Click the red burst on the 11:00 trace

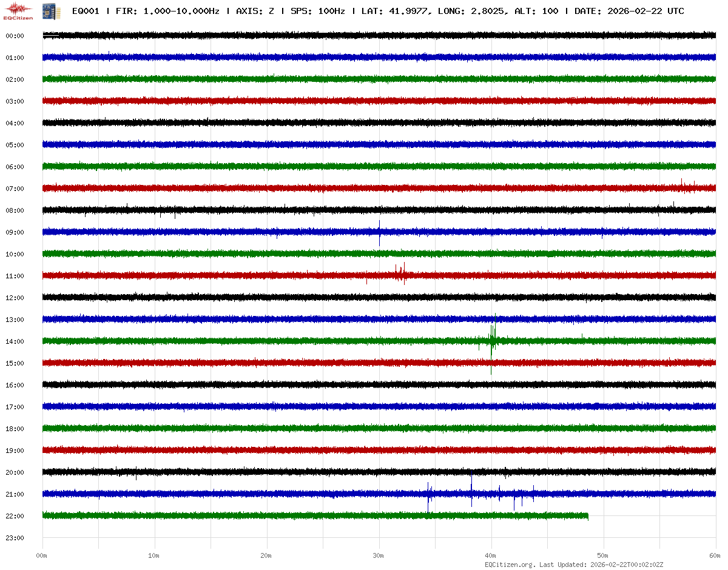click(x=400, y=274)
